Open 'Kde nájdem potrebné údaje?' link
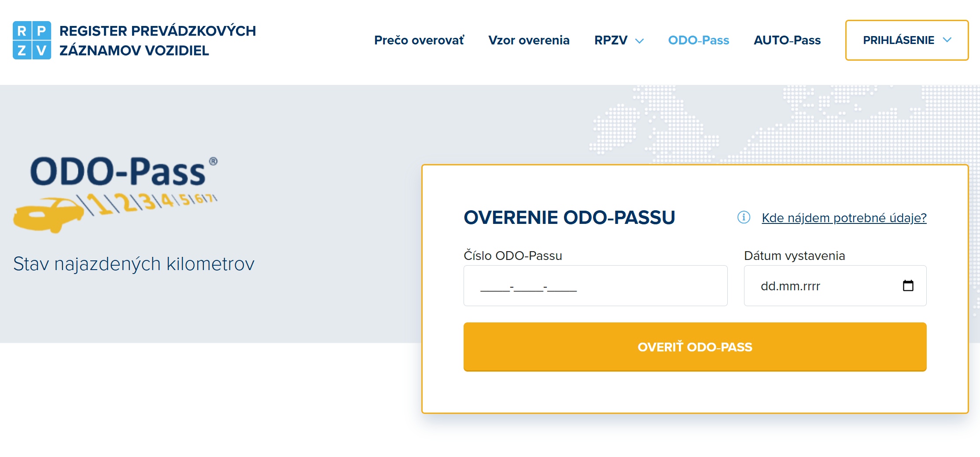 pos(844,218)
